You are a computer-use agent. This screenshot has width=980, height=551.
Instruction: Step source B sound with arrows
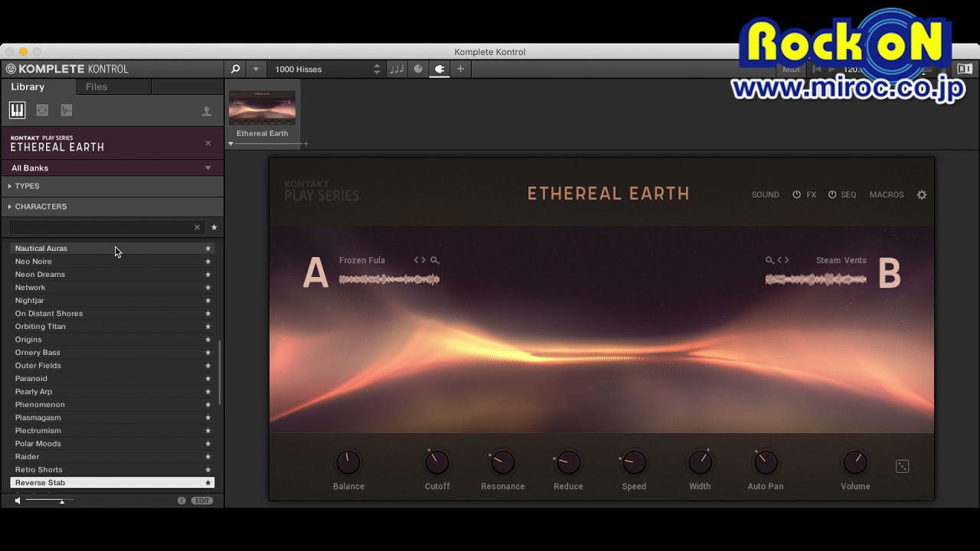click(x=783, y=260)
